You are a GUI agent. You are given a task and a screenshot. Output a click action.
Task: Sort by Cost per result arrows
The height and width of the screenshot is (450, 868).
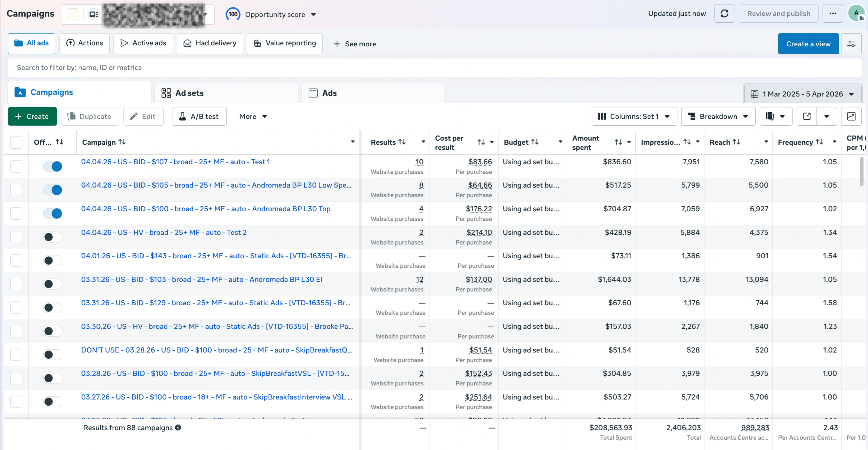tap(481, 142)
